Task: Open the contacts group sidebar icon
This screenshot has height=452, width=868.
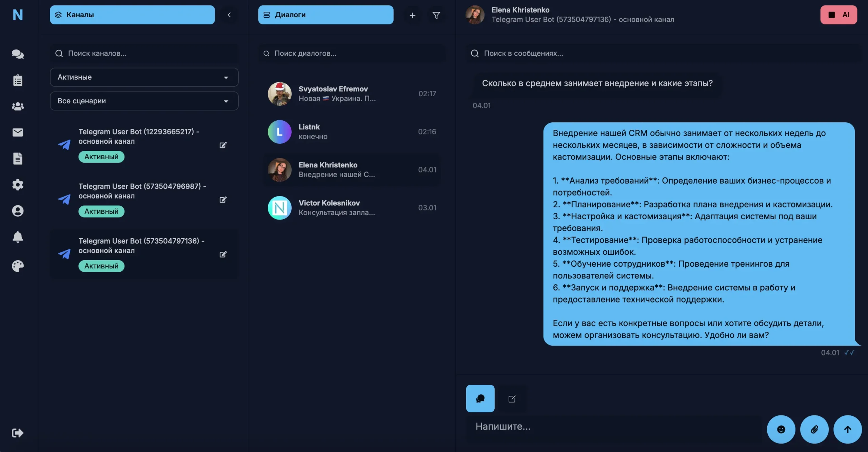Action: click(18, 106)
